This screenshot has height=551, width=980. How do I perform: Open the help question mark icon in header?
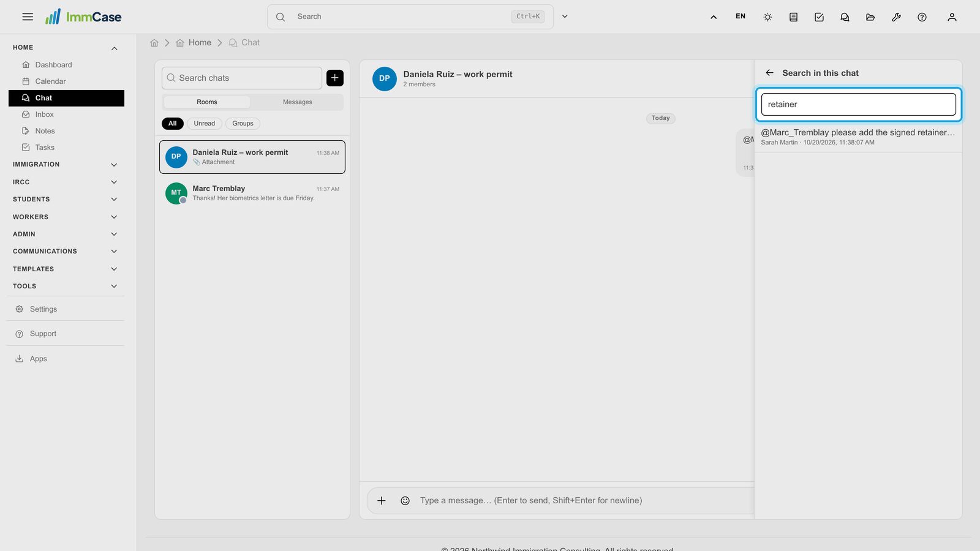tap(922, 17)
